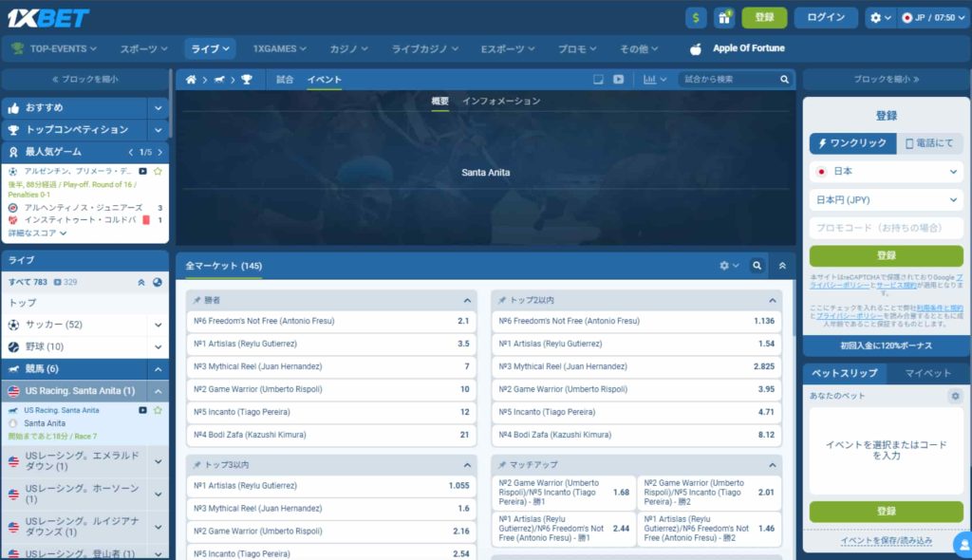This screenshot has width=972, height=560.
Task: Click the ログイン button
Action: (826, 18)
